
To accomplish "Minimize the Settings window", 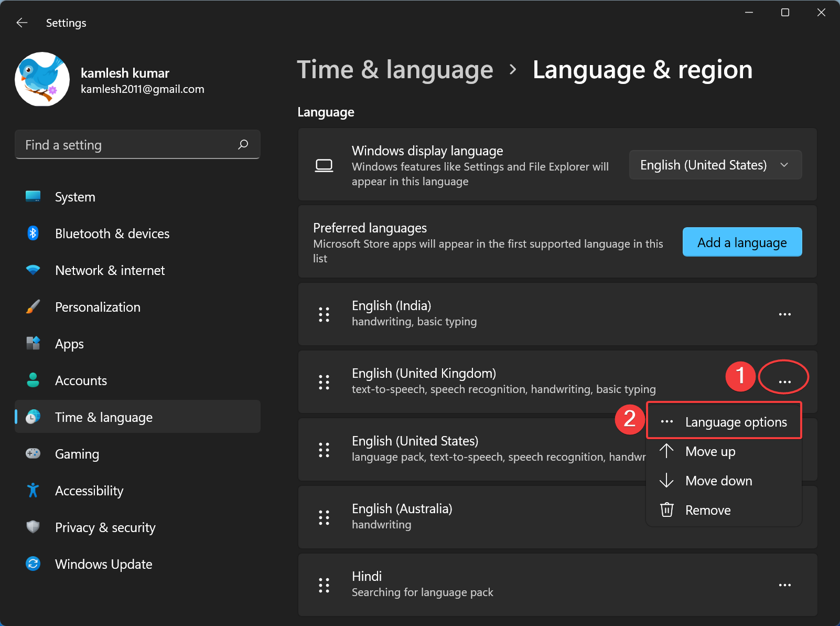I will click(x=749, y=12).
